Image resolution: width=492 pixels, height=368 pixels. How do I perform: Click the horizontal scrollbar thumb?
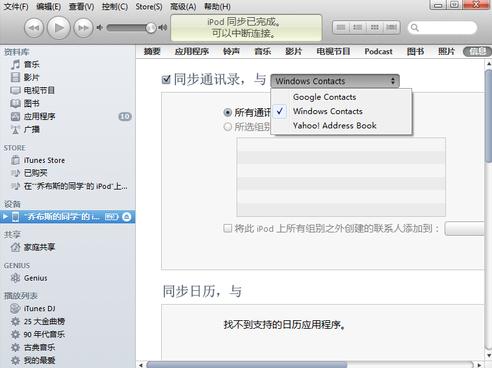[247, 365]
